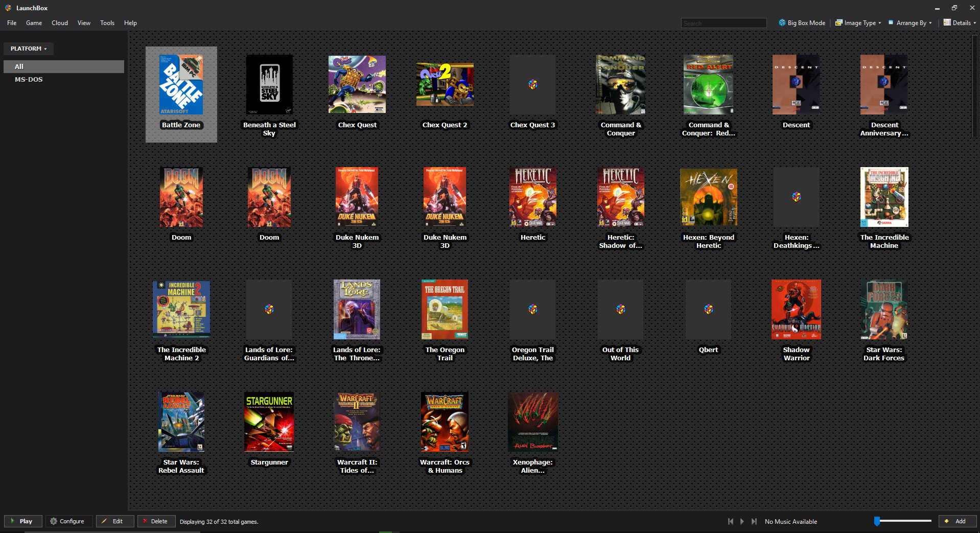This screenshot has width=980, height=533.
Task: Select the Stargunner game cover
Action: tap(269, 422)
